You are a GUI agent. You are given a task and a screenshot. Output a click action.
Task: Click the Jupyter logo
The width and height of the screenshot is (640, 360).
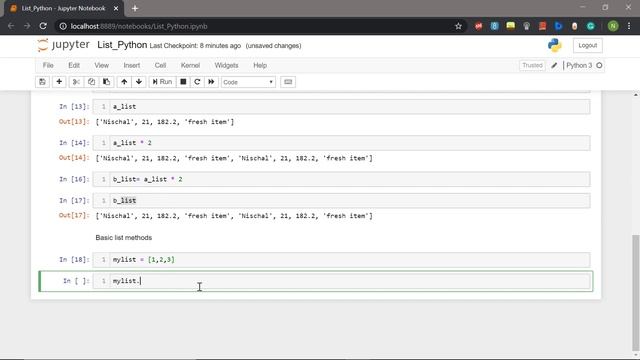(63, 45)
